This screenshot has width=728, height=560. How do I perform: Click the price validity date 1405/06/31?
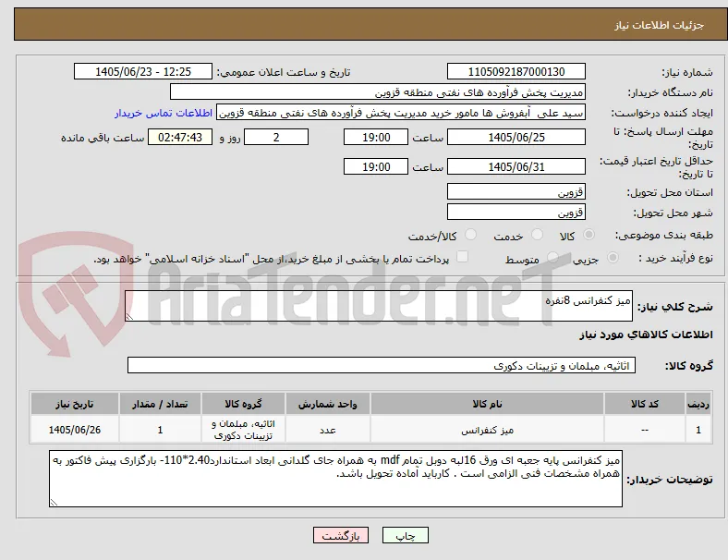click(516, 166)
